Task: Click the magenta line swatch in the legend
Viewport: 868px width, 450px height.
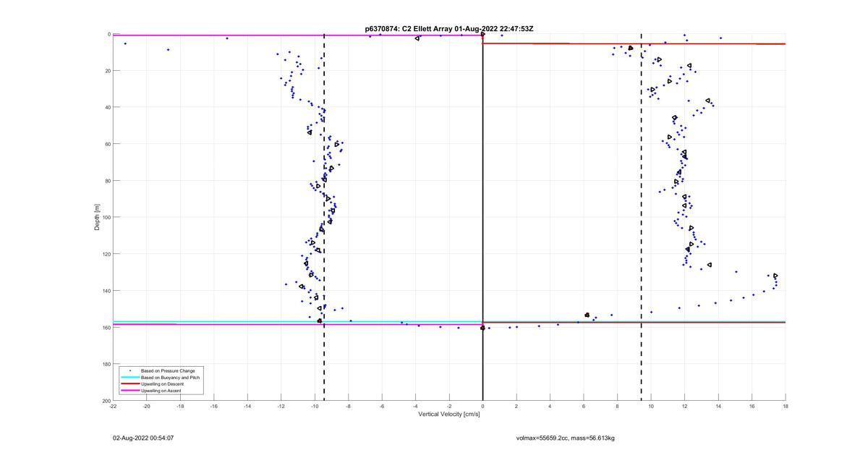Action: [x=129, y=391]
